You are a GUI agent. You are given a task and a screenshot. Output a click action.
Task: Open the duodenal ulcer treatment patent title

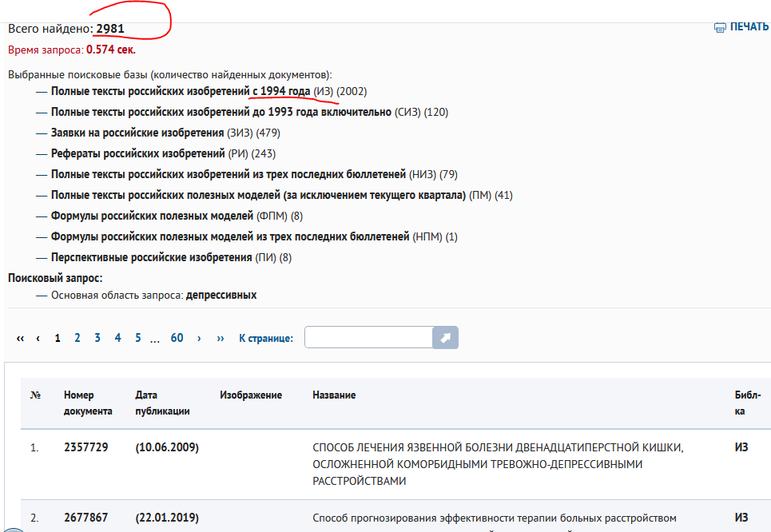(499, 464)
